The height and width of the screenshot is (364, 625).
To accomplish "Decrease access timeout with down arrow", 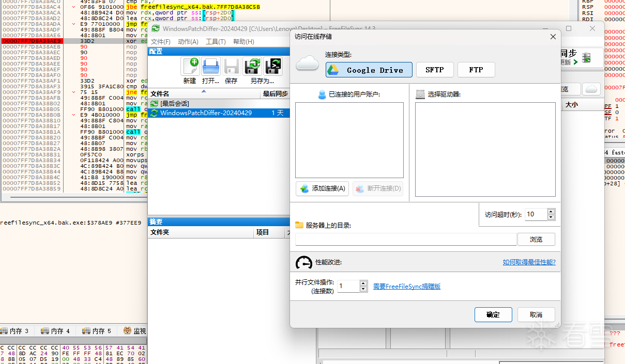I will coord(551,217).
